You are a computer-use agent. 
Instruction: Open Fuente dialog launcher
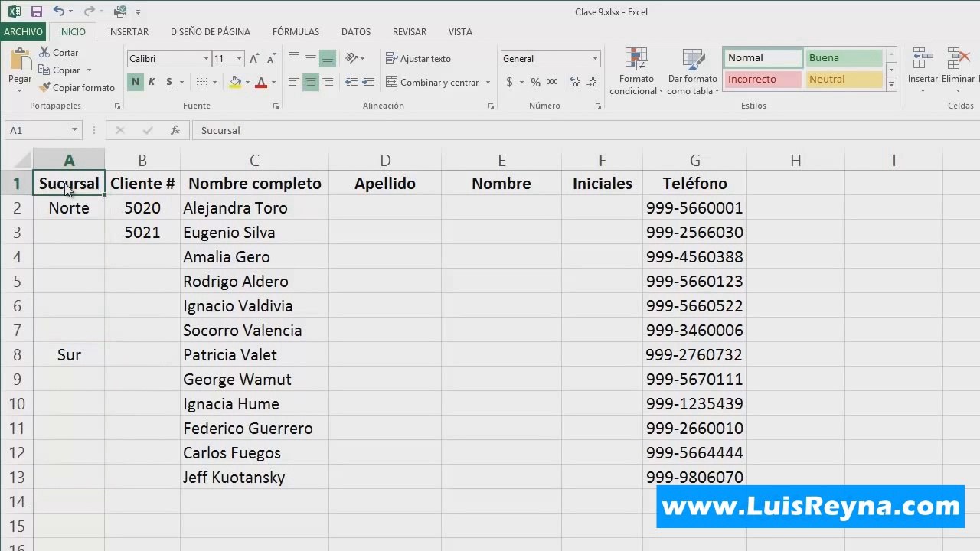point(276,106)
